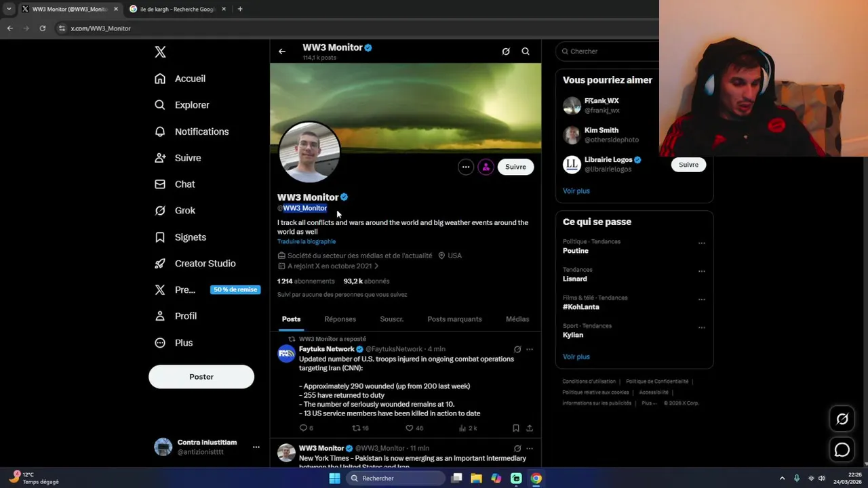The width and height of the screenshot is (868, 488).
Task: Reload the page in Chrome
Action: [43, 28]
